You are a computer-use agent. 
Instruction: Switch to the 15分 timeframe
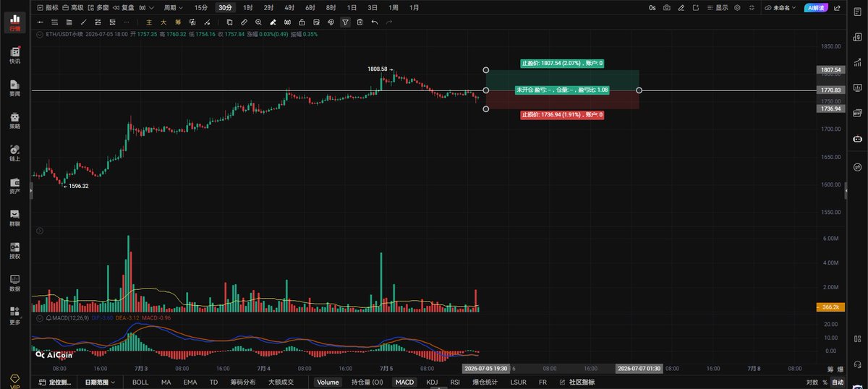tap(201, 8)
